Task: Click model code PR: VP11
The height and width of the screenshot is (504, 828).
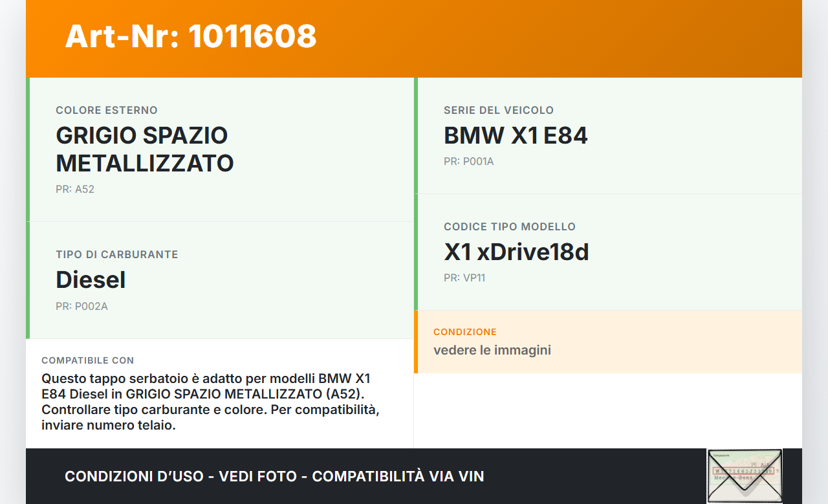Action: click(x=464, y=278)
